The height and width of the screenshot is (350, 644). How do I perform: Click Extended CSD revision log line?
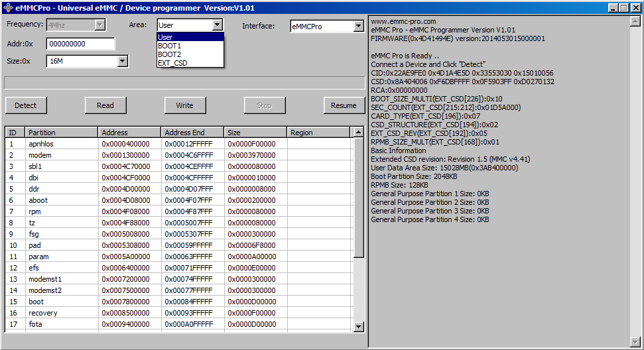click(x=450, y=159)
